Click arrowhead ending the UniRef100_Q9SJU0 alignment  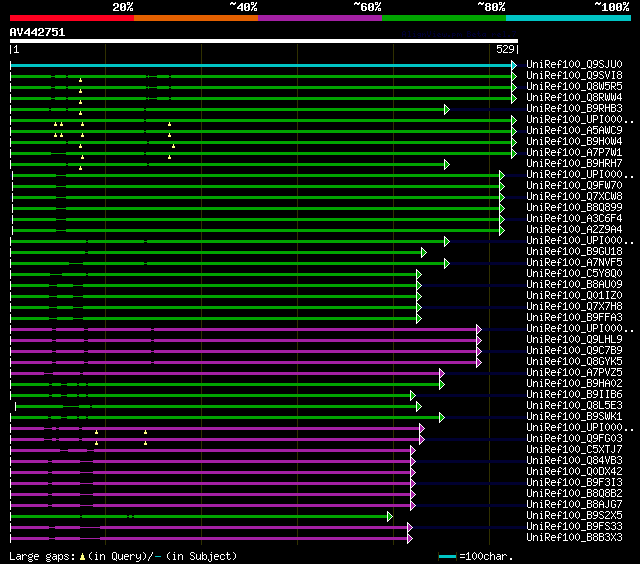(514, 65)
